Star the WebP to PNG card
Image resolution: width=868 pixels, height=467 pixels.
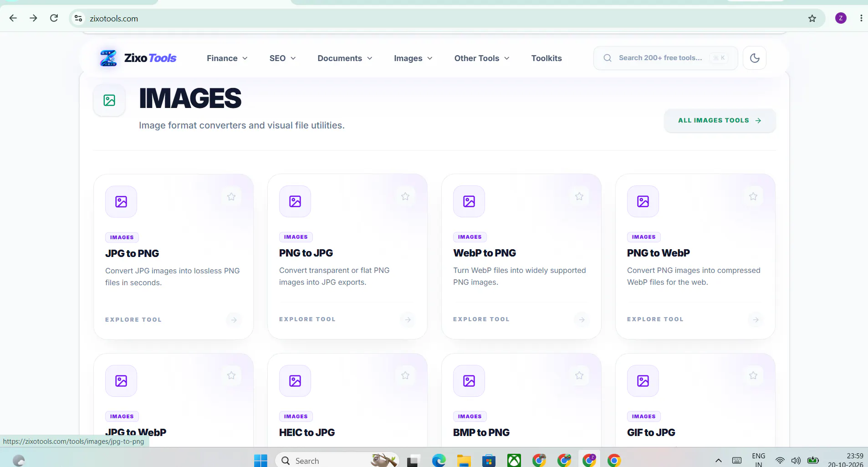pyautogui.click(x=579, y=196)
